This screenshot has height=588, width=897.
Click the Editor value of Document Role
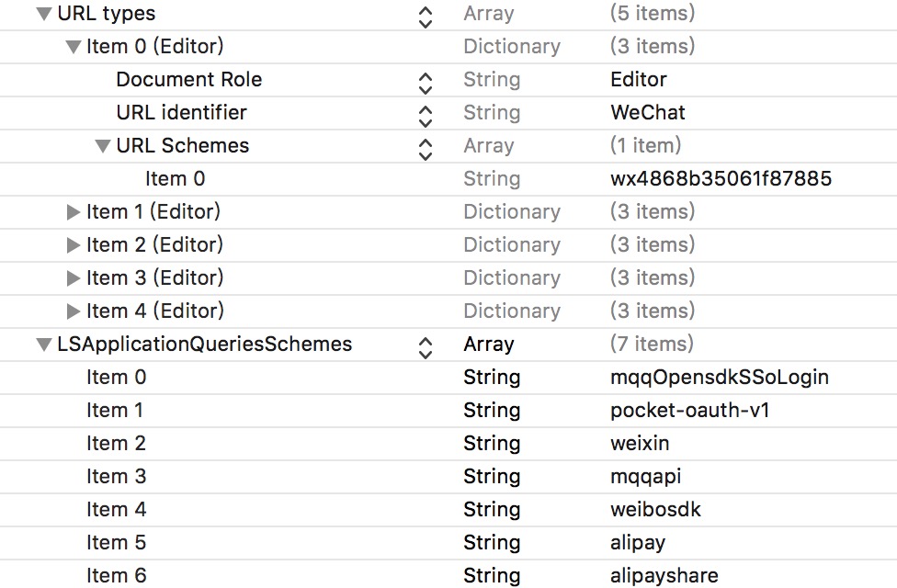coord(639,80)
